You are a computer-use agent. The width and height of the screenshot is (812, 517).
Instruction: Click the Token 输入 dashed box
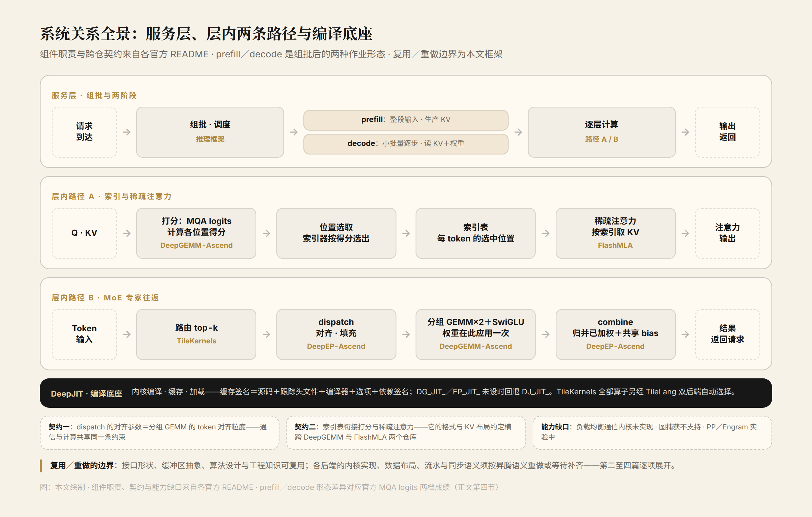coord(84,334)
